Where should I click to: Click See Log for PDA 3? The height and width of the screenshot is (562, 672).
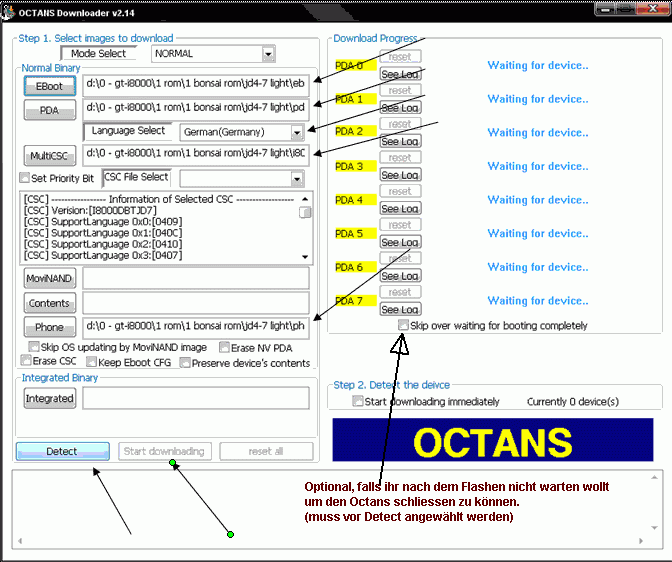point(400,175)
